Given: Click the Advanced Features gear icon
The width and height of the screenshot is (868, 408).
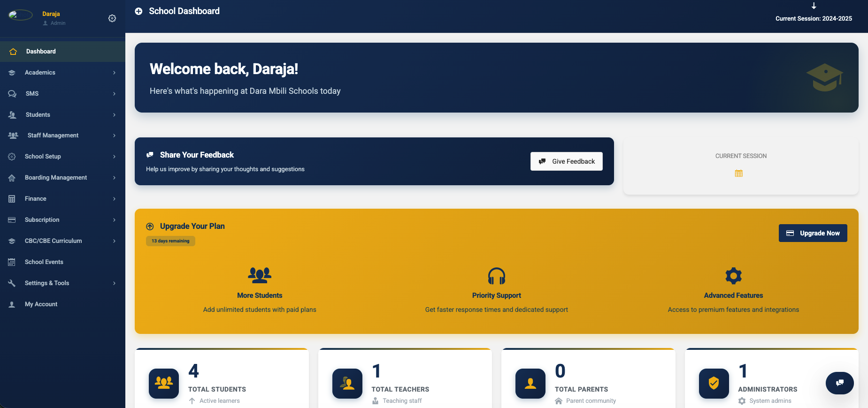Looking at the screenshot, I should click(734, 276).
